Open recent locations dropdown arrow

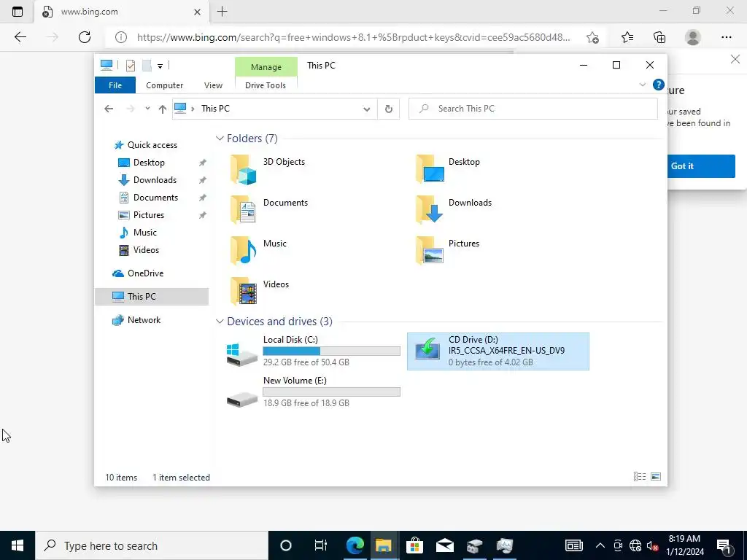(147, 109)
